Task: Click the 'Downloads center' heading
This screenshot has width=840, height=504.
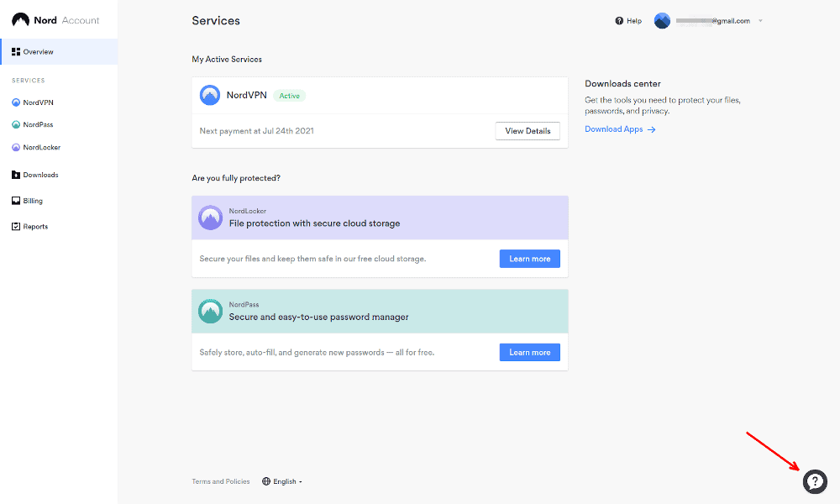Action: click(x=622, y=83)
